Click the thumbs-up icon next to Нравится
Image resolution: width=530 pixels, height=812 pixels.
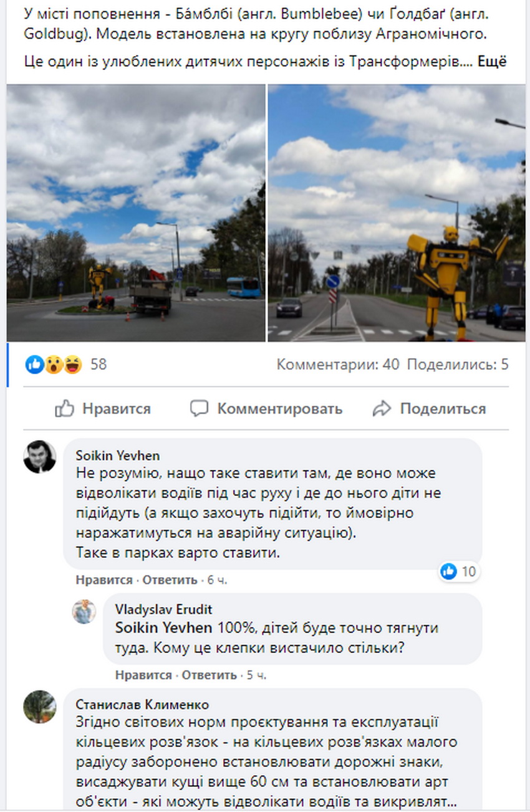click(x=65, y=409)
